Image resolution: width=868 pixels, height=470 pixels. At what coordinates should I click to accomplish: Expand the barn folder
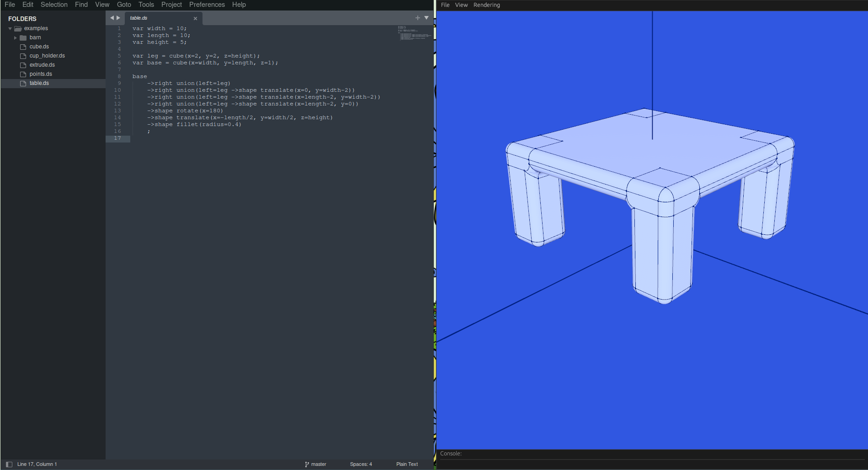click(15, 37)
